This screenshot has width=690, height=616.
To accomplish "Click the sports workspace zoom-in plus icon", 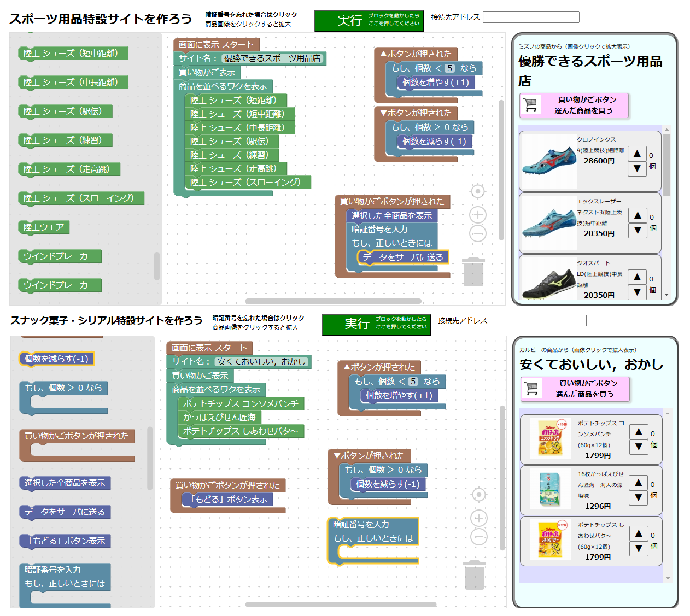I will pyautogui.click(x=478, y=215).
